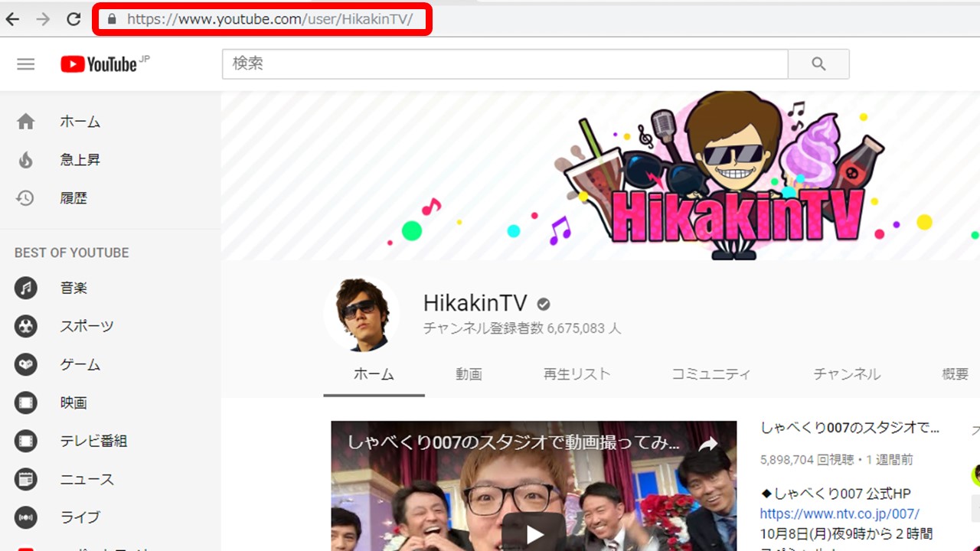Click the padlock icon in address bar
This screenshot has height=551, width=980.
[113, 19]
